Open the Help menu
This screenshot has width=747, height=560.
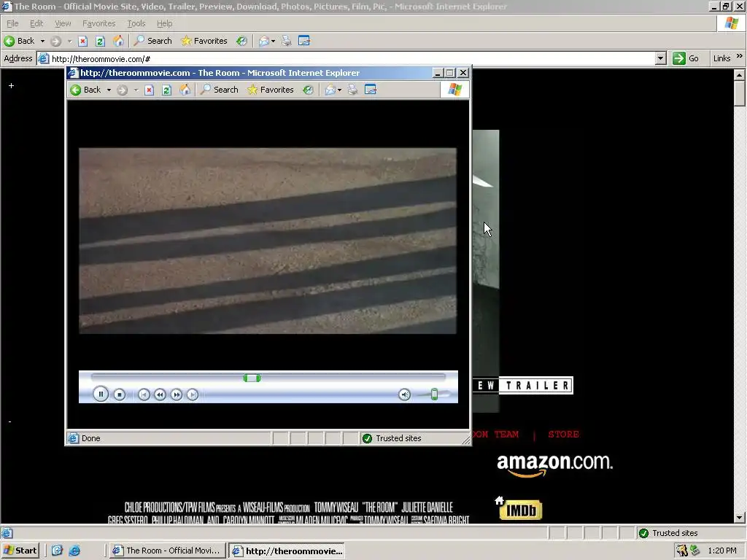[164, 23]
